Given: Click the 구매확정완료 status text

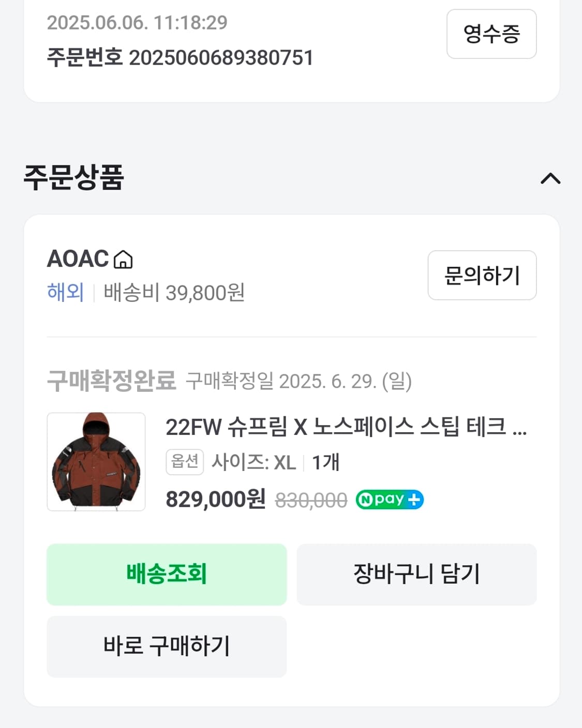Looking at the screenshot, I should point(111,381).
